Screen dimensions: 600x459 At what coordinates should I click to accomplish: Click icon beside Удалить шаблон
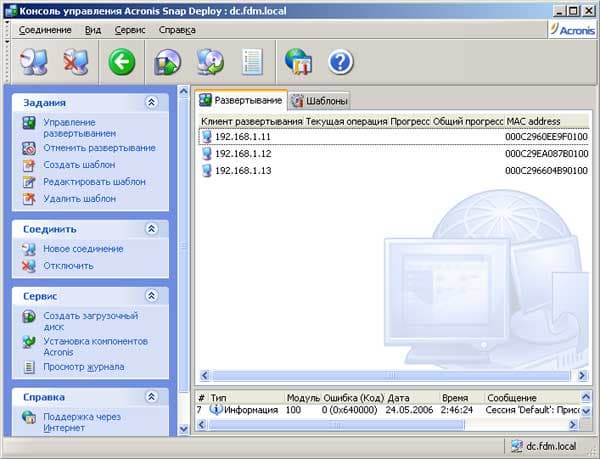(x=29, y=199)
